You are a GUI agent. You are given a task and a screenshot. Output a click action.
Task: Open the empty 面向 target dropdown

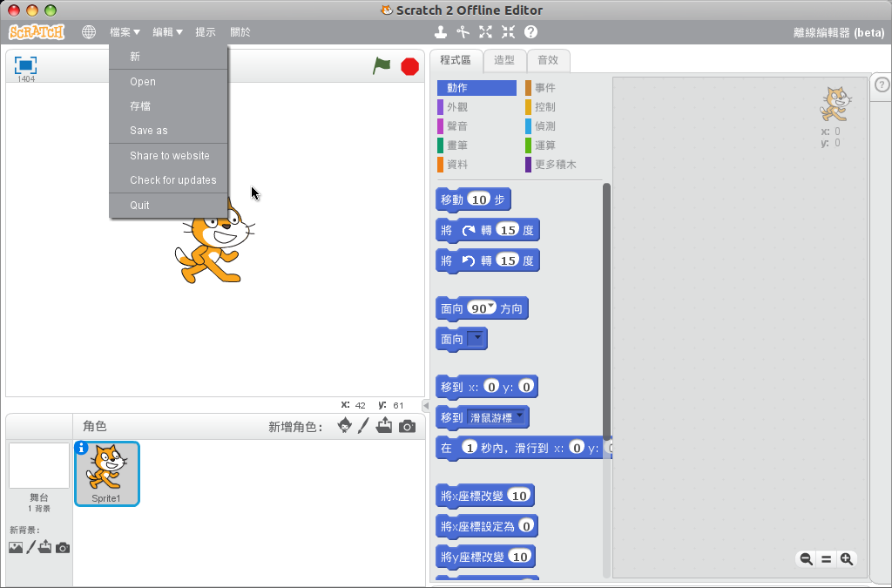click(x=476, y=339)
